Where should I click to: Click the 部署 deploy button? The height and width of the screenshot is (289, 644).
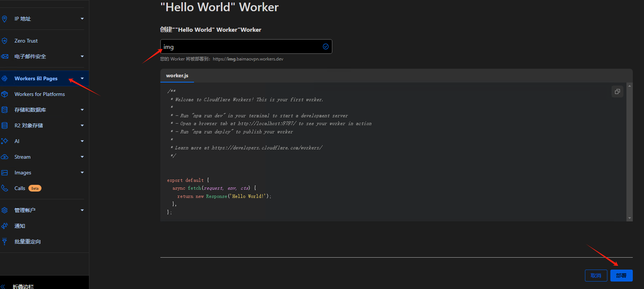tap(621, 276)
